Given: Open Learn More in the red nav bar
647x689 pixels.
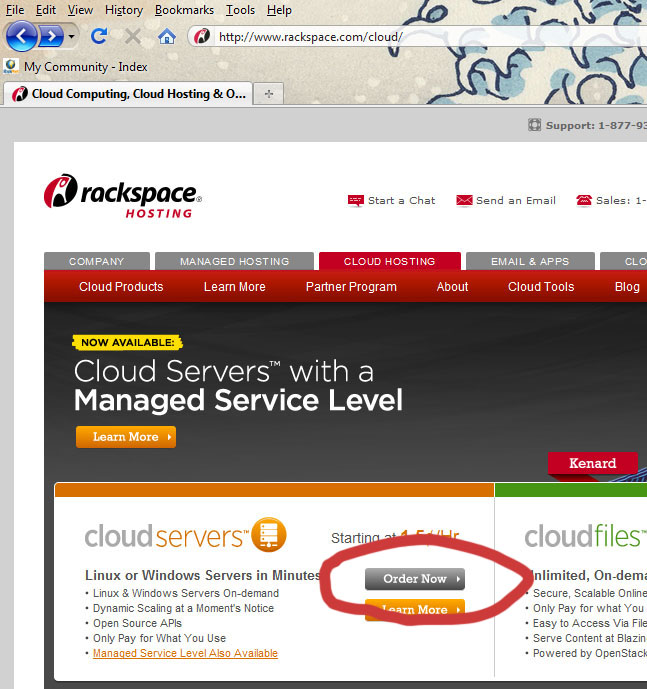Looking at the screenshot, I should (x=234, y=286).
